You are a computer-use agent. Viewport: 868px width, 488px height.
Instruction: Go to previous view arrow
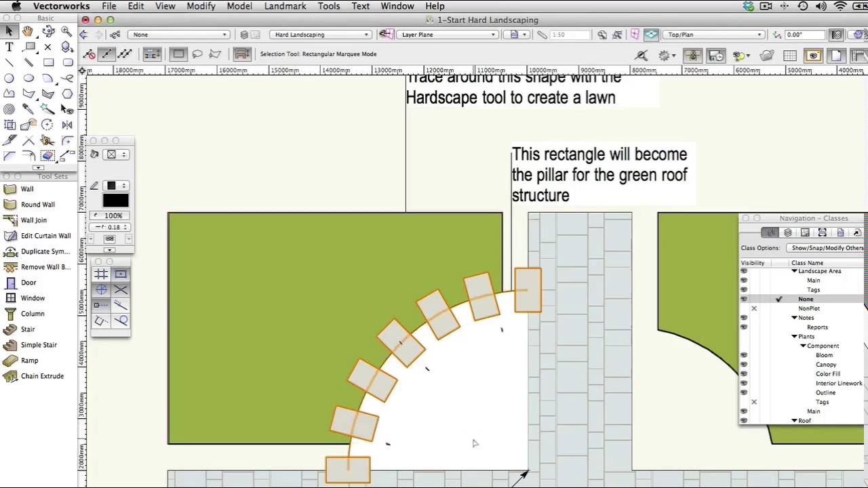point(84,35)
